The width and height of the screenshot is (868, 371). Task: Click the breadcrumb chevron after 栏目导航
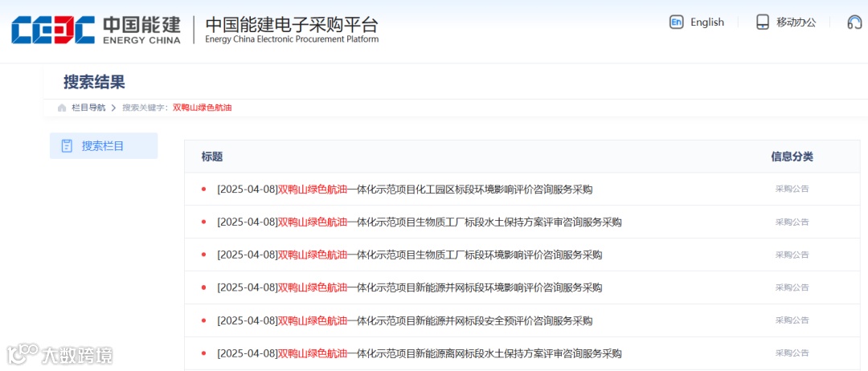113,108
